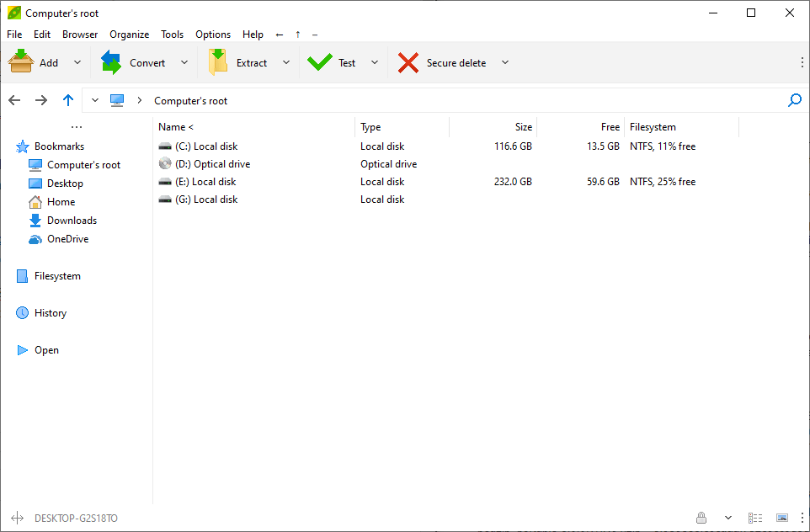Expand the Convert dropdown arrow
Image resolution: width=810 pixels, height=532 pixels.
(184, 62)
